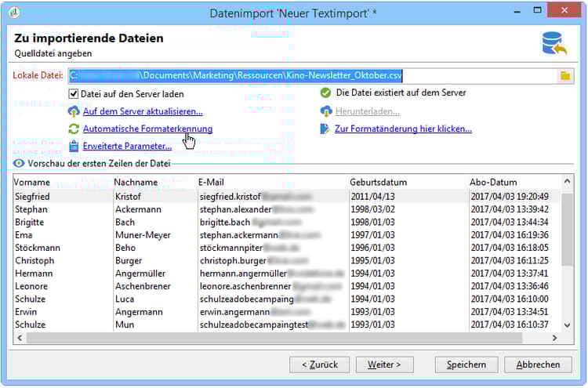Image resolution: width=588 pixels, height=388 pixels.
Task: Click the 'stöckmannpiter' email cell
Action: [273, 248]
